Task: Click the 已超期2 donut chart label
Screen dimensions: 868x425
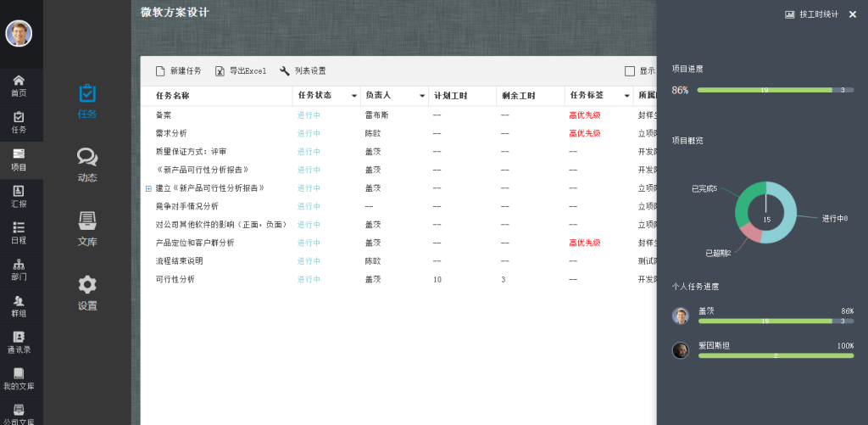Action: tap(718, 254)
